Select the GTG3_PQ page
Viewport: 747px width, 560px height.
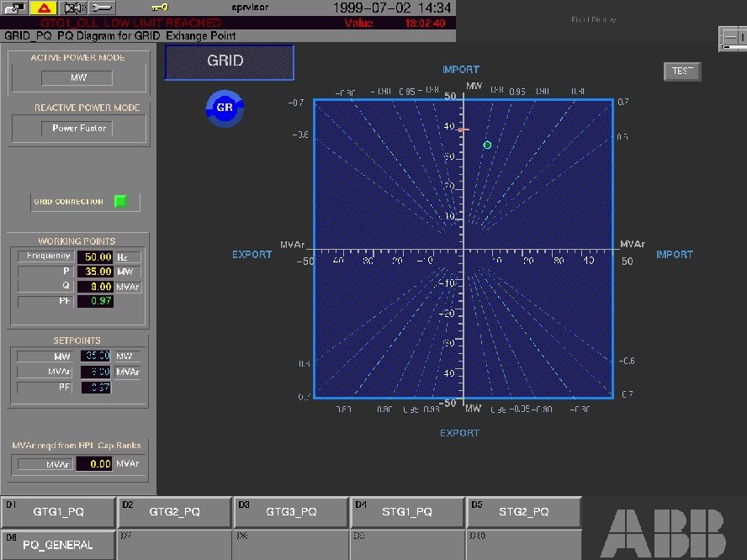tap(291, 510)
